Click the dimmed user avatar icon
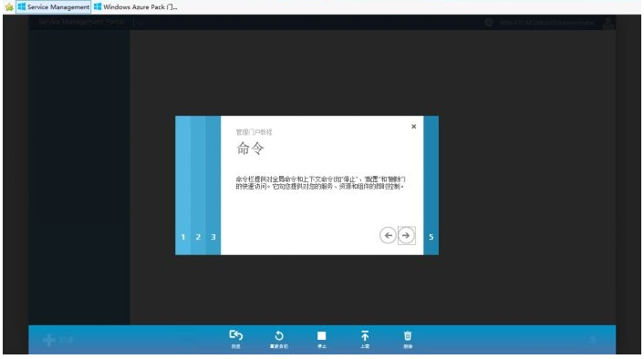The width and height of the screenshot is (644, 359). pos(608,23)
